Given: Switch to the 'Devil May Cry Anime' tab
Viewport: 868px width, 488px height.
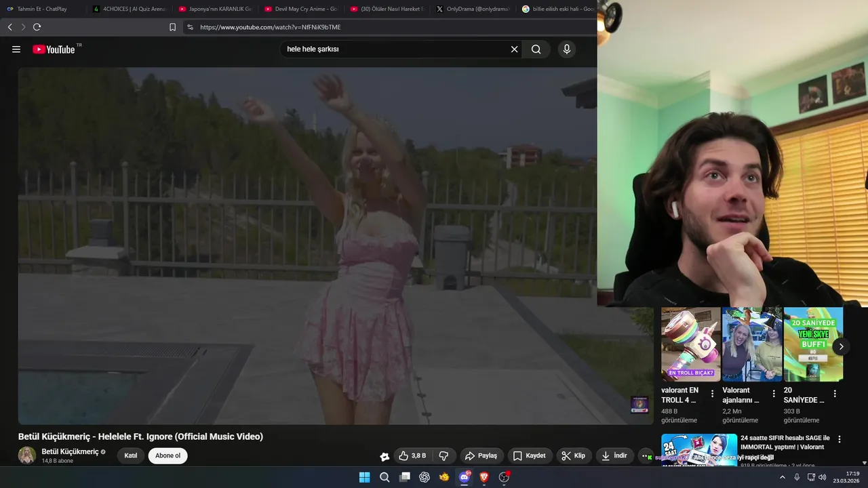Looking at the screenshot, I should pos(301,9).
